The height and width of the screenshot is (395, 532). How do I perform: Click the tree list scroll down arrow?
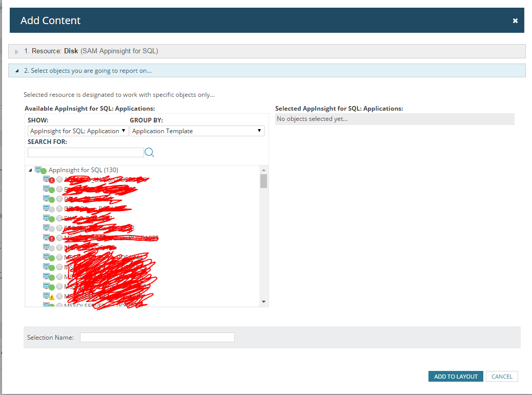click(263, 302)
